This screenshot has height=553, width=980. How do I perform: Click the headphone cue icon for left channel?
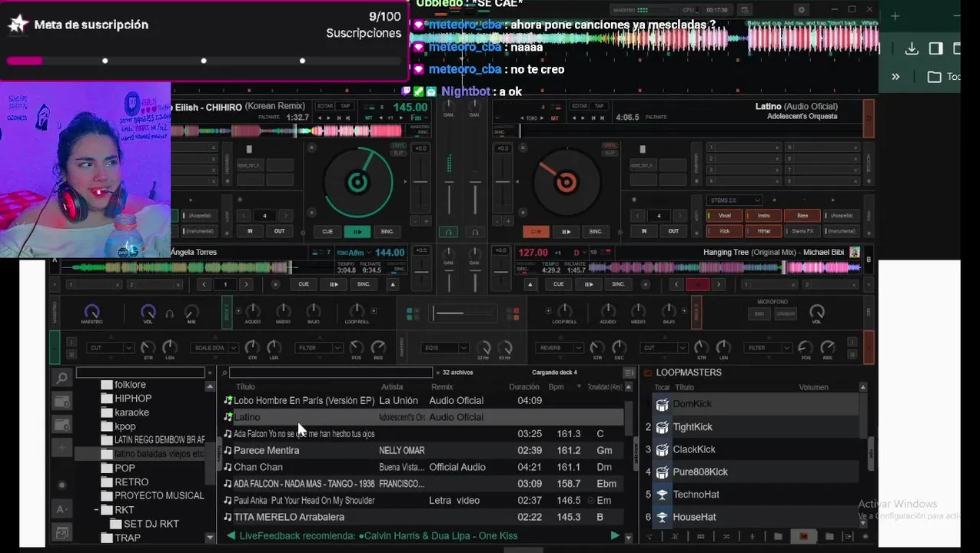pyautogui.click(x=449, y=232)
